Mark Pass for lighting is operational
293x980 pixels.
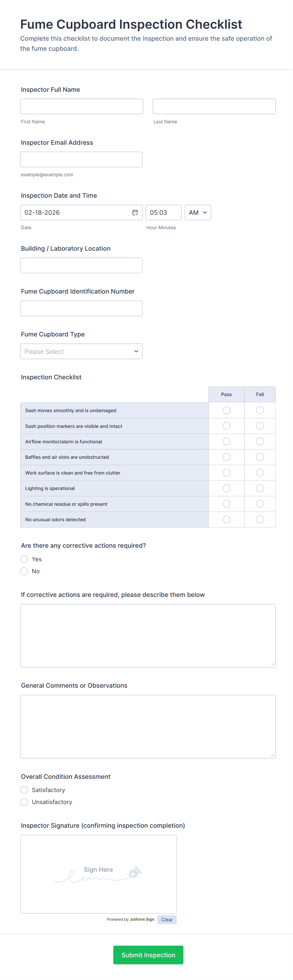coord(227,488)
